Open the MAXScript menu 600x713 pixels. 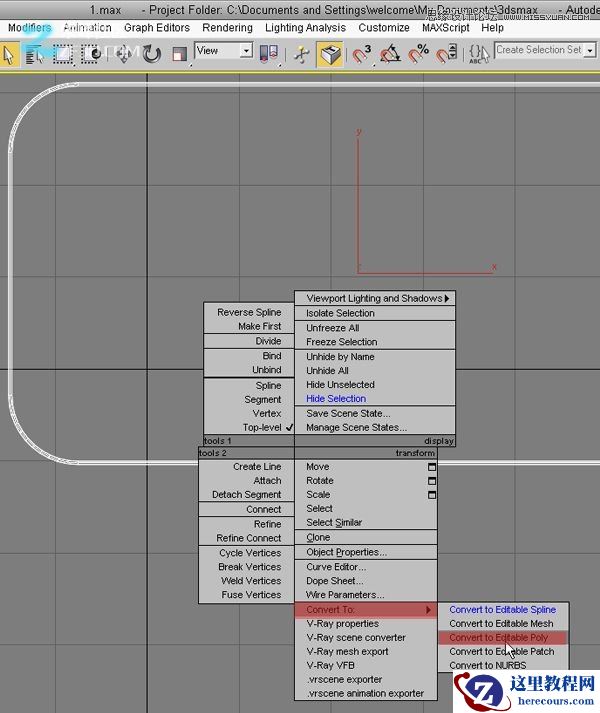pyautogui.click(x=446, y=28)
